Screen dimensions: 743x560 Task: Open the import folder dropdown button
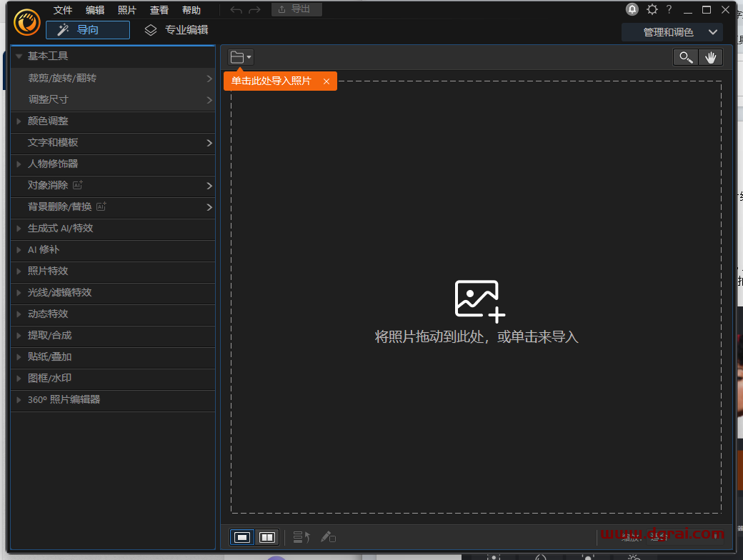click(241, 58)
